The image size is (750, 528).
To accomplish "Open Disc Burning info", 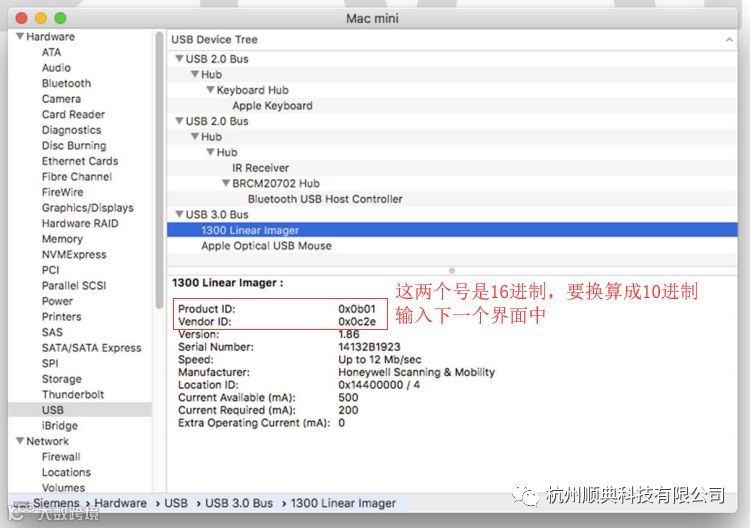I will tap(74, 145).
